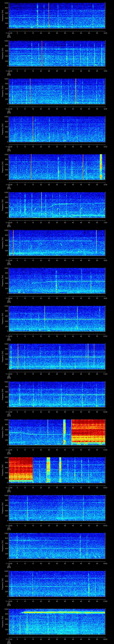Select the spectrogram panel starting at 11:11:00
The image size is (114, 644).
click(x=57, y=394)
